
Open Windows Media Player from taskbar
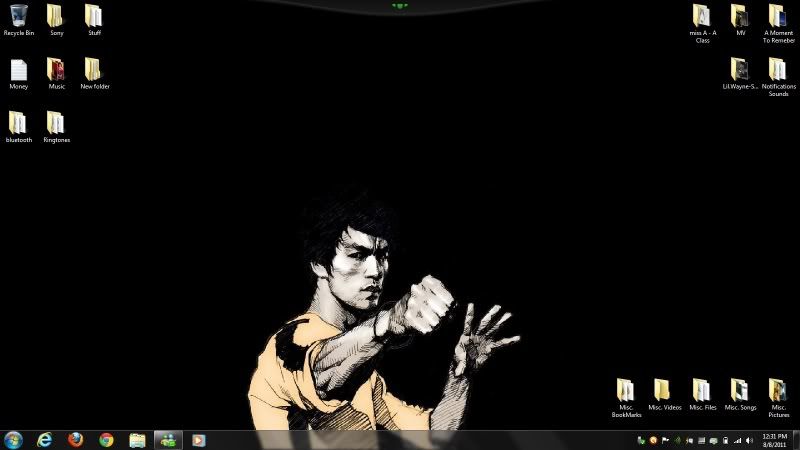click(199, 440)
